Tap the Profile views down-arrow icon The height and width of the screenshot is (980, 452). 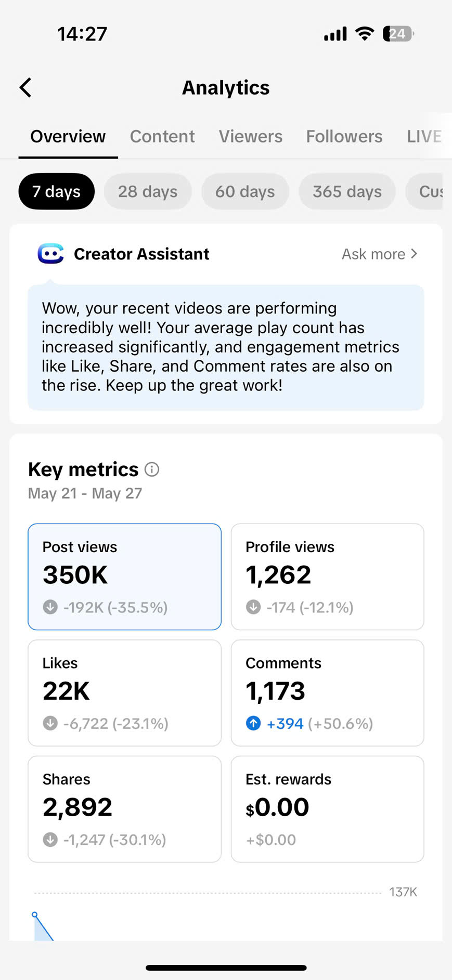(253, 607)
